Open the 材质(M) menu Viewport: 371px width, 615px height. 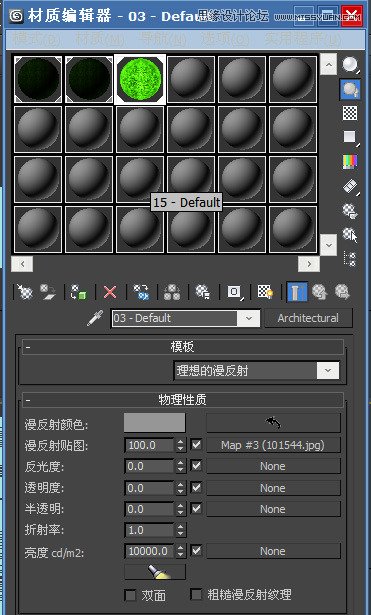(100, 39)
